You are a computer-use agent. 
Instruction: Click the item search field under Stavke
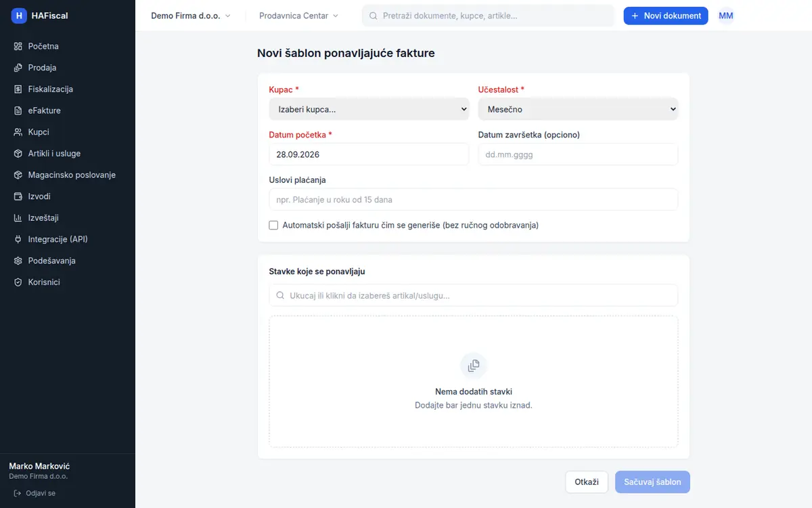(x=474, y=295)
